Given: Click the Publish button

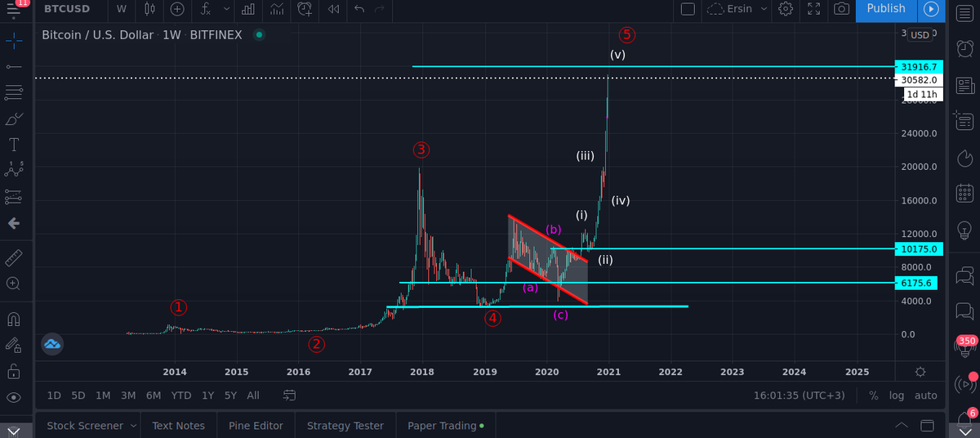Looking at the screenshot, I should [886, 9].
